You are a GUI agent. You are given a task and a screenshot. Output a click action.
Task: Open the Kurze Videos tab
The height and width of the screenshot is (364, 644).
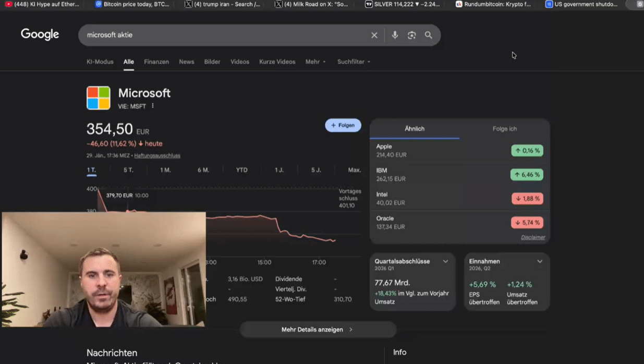coord(277,62)
